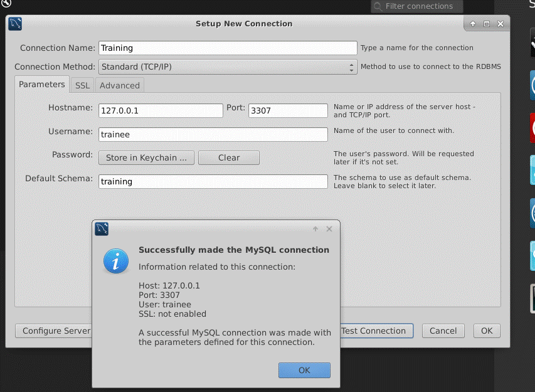Click the dolphin icon in the success dialog title bar
The image size is (535, 392).
102,229
